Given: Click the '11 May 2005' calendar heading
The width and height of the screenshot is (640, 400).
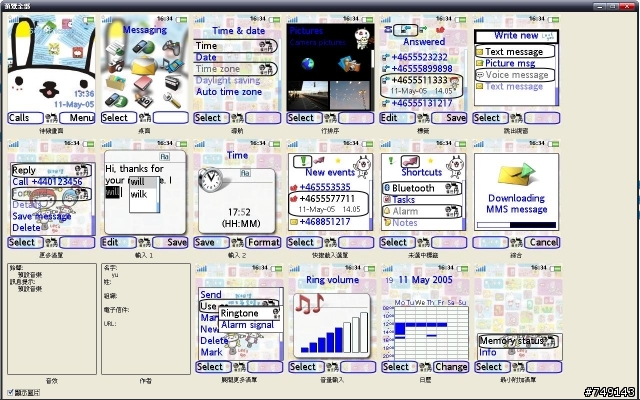Looking at the screenshot, I should (x=426, y=280).
